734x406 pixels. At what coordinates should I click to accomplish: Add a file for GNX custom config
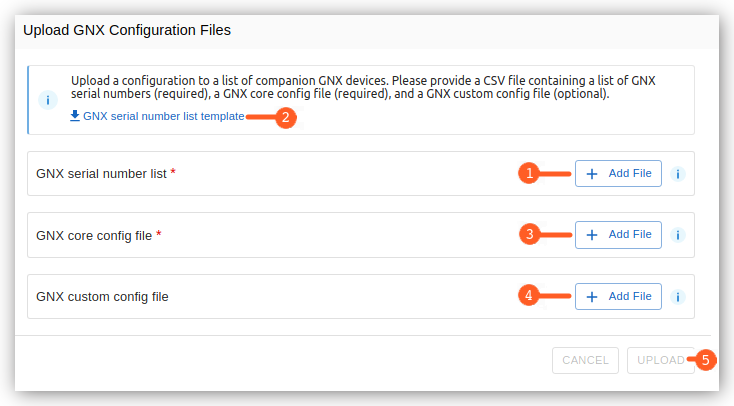point(618,296)
